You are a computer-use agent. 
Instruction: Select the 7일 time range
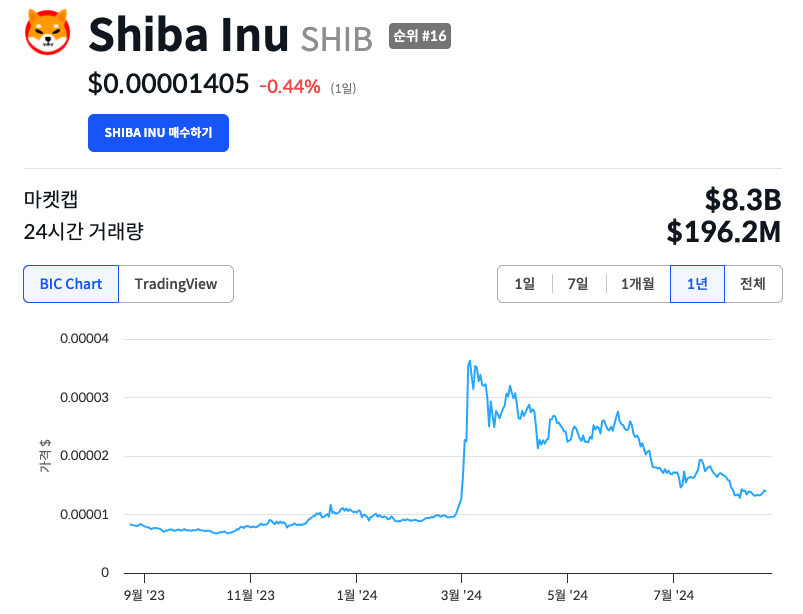[578, 284]
